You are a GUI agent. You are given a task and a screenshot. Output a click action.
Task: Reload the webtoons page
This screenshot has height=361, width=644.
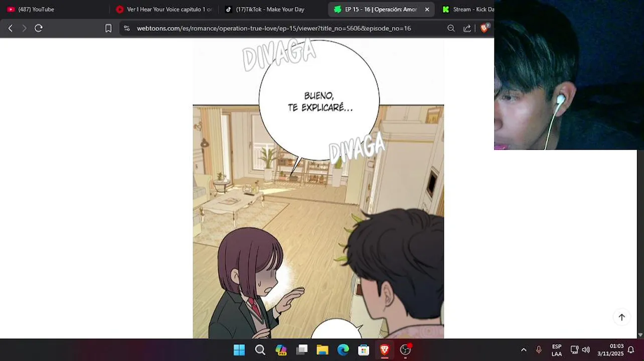click(39, 29)
